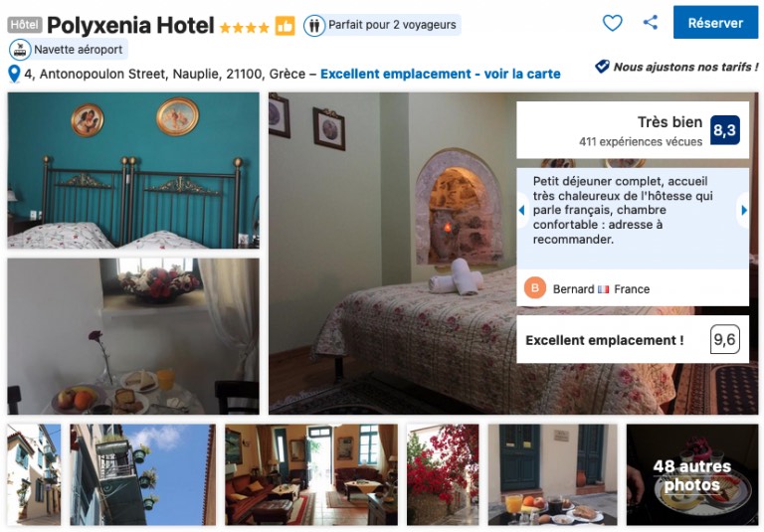Open the teal bedroom photo
The height and width of the screenshot is (532, 764).
(x=133, y=170)
